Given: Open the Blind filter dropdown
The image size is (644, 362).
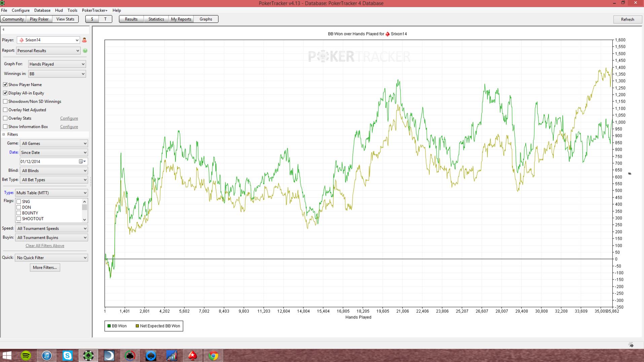Looking at the screenshot, I should [54, 171].
